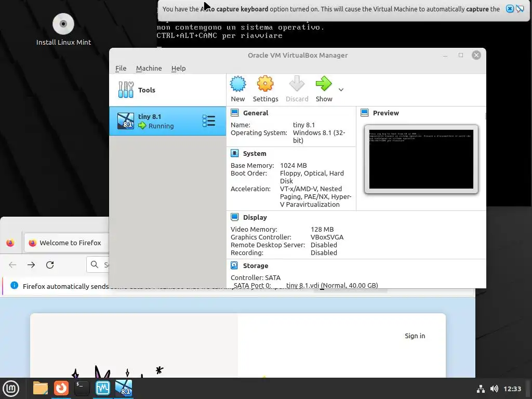The height and width of the screenshot is (399, 532).
Task: Select the tiny 8.1 virtual machine
Action: coord(168,121)
